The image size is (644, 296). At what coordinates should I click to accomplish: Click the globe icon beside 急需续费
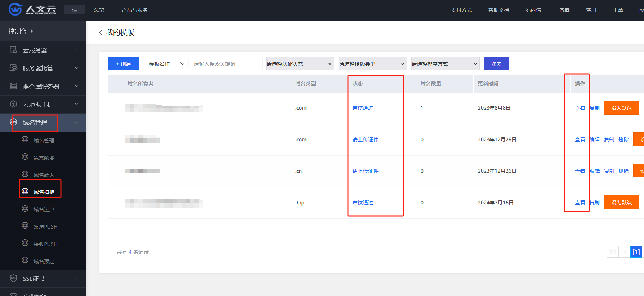(x=25, y=157)
